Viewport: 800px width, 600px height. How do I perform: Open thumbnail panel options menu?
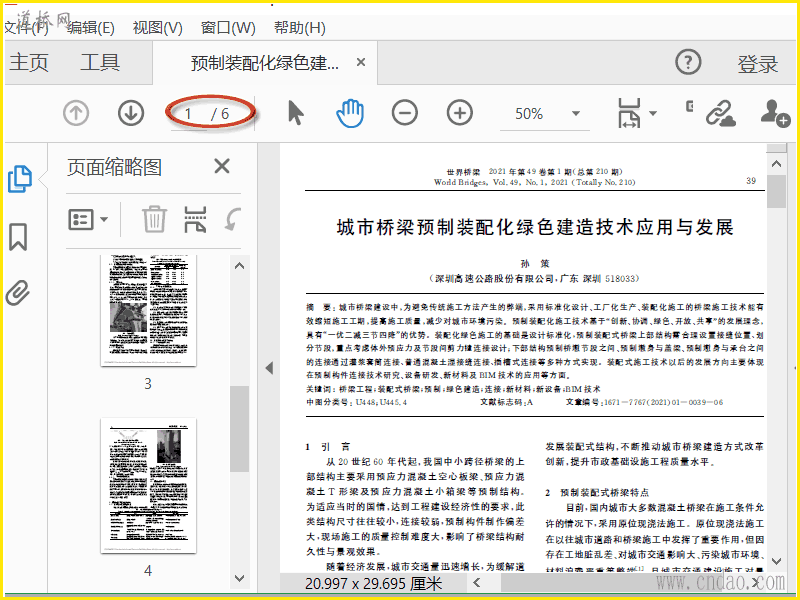[88, 220]
